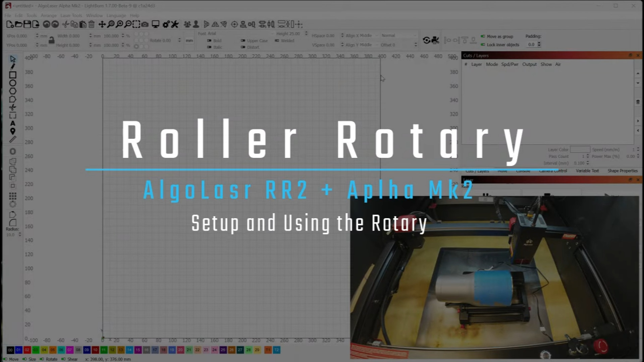
Task: Click the Import file icon
Action: pos(36,24)
